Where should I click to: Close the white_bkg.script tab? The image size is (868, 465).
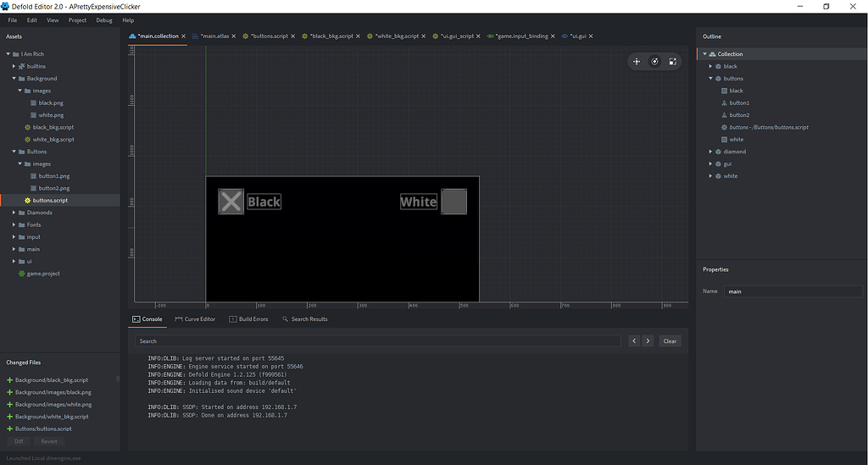(x=424, y=36)
